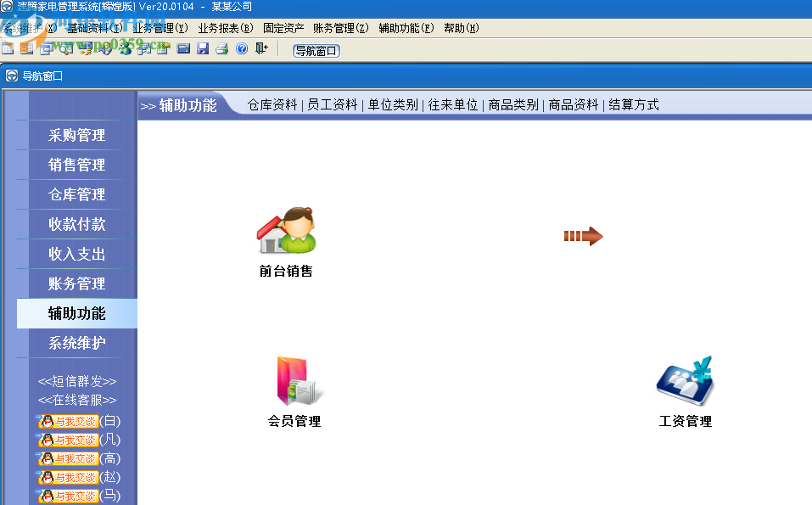Open the 员工资料 link
Image resolution: width=812 pixels, height=505 pixels.
(333, 104)
